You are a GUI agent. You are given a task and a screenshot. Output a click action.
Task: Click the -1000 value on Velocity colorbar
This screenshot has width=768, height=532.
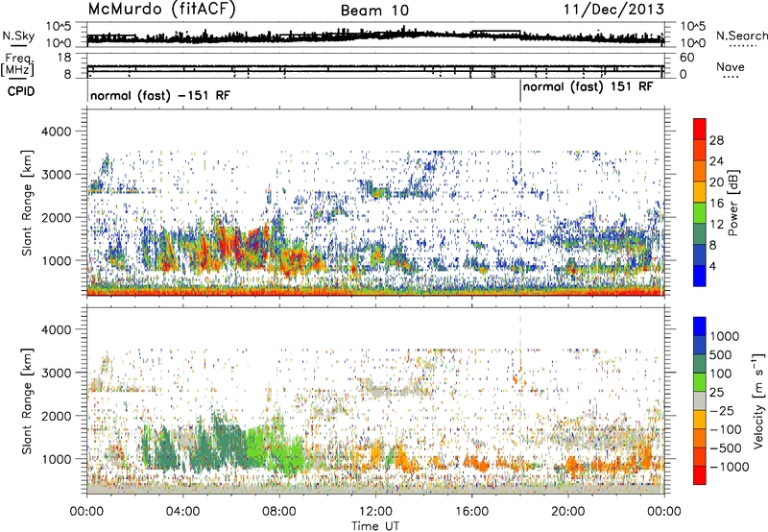729,467
